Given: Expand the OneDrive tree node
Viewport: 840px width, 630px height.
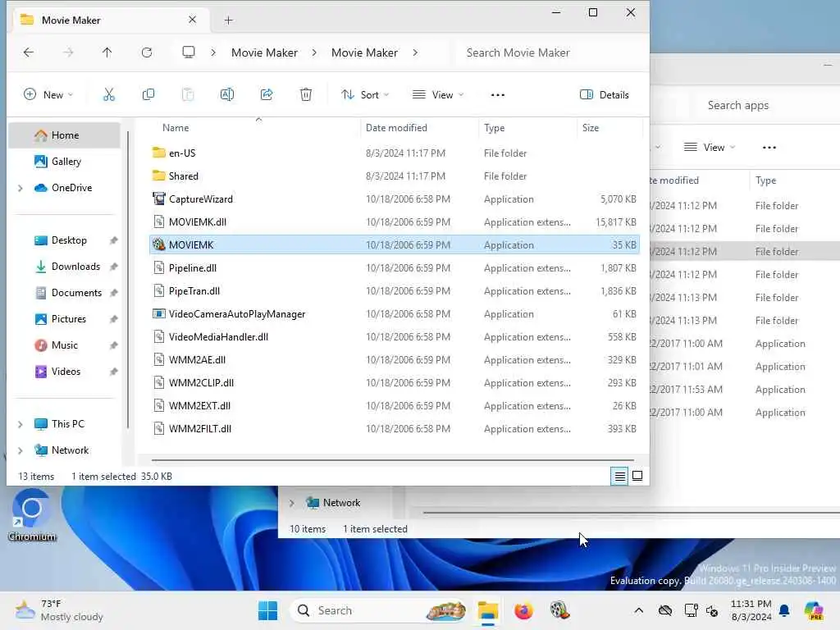Looking at the screenshot, I should [x=21, y=188].
